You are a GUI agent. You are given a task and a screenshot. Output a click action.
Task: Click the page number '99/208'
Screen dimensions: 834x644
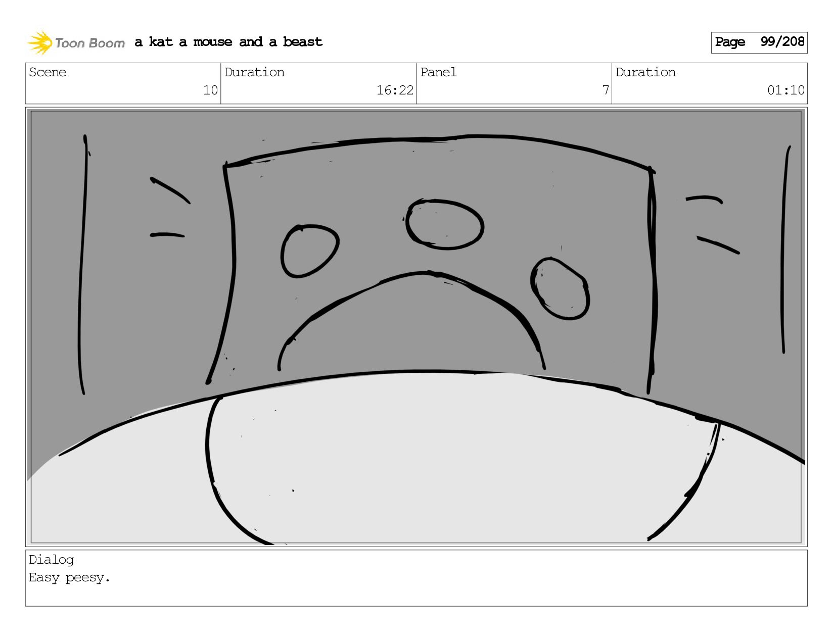(782, 41)
